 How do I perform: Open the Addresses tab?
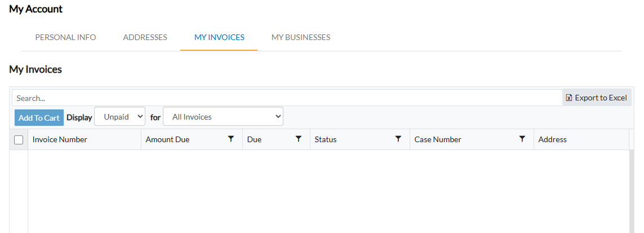[x=145, y=37]
